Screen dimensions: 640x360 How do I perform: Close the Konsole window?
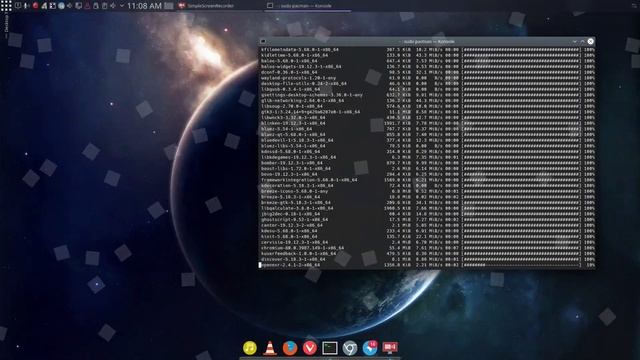(x=590, y=41)
